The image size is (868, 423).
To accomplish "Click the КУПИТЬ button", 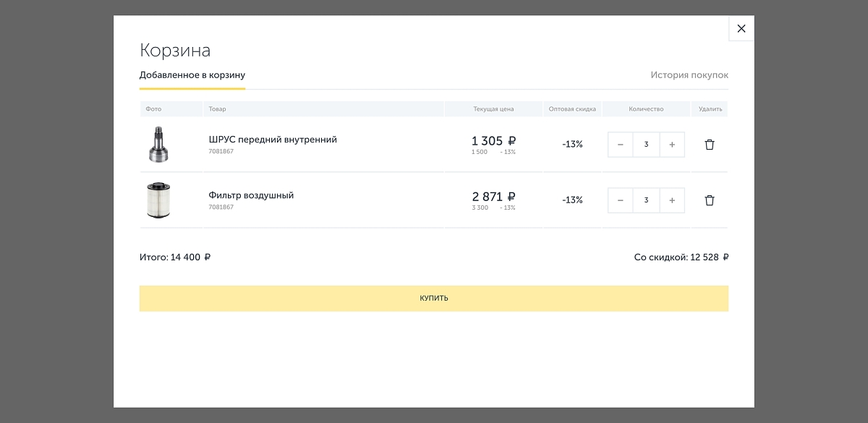I will click(434, 298).
